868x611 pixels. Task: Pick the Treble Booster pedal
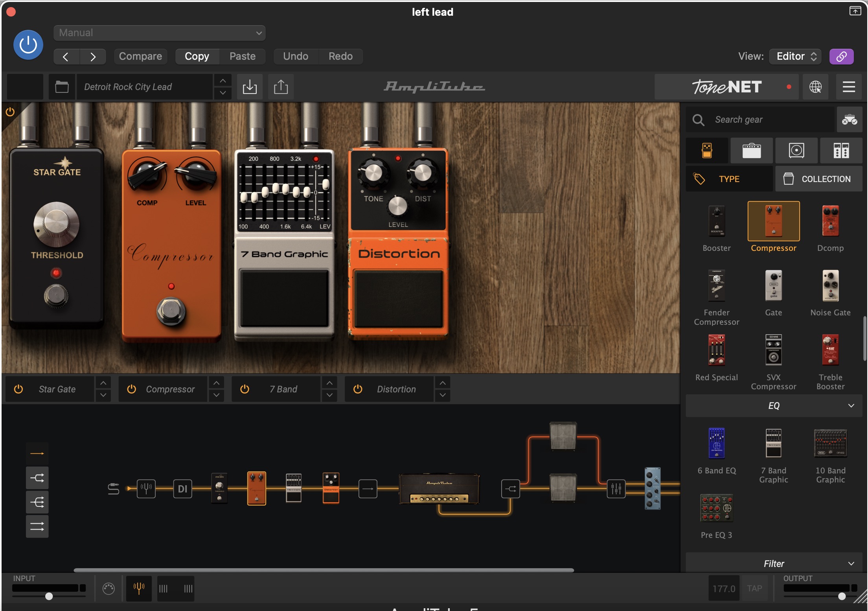(x=830, y=350)
